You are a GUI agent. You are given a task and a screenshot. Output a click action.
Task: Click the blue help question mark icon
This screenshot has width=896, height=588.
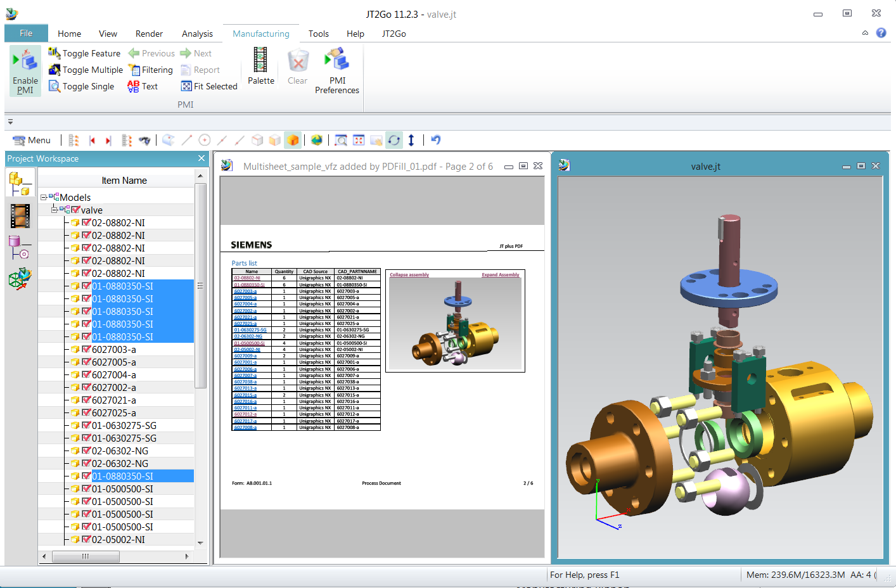[881, 33]
